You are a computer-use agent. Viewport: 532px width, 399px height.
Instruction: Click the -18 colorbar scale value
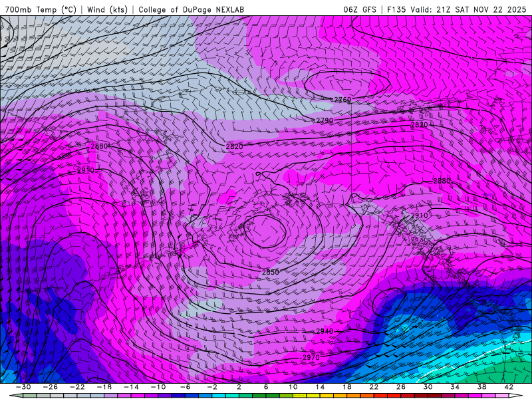(104, 387)
